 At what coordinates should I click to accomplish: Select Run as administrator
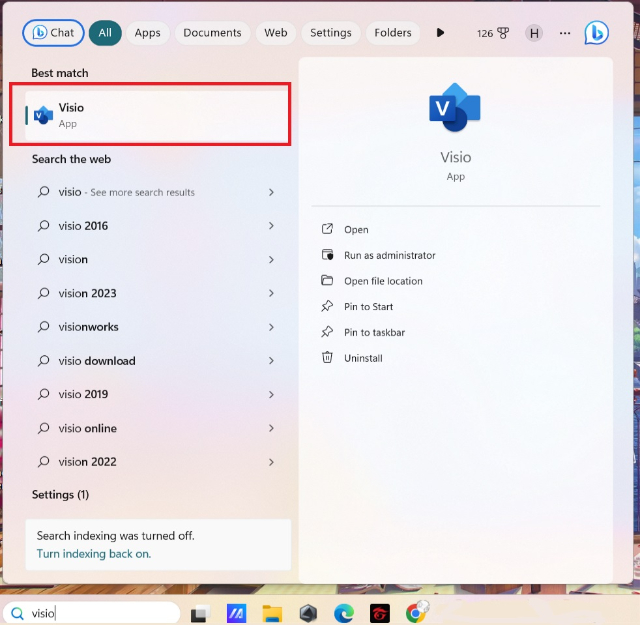click(389, 256)
